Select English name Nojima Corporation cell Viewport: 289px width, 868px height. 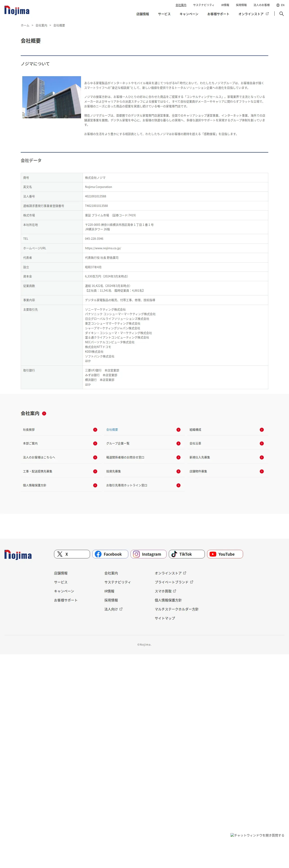(175, 187)
